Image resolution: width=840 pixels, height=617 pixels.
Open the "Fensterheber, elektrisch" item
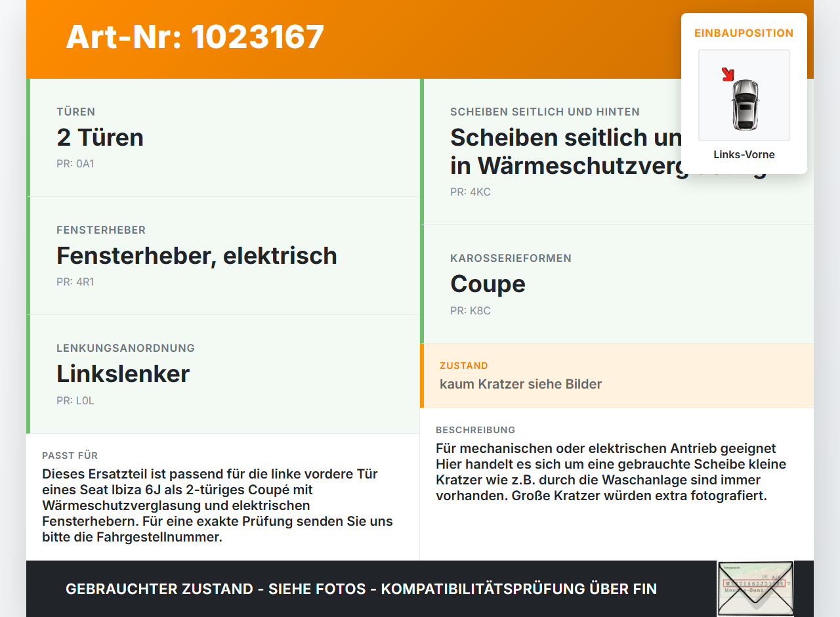click(197, 256)
